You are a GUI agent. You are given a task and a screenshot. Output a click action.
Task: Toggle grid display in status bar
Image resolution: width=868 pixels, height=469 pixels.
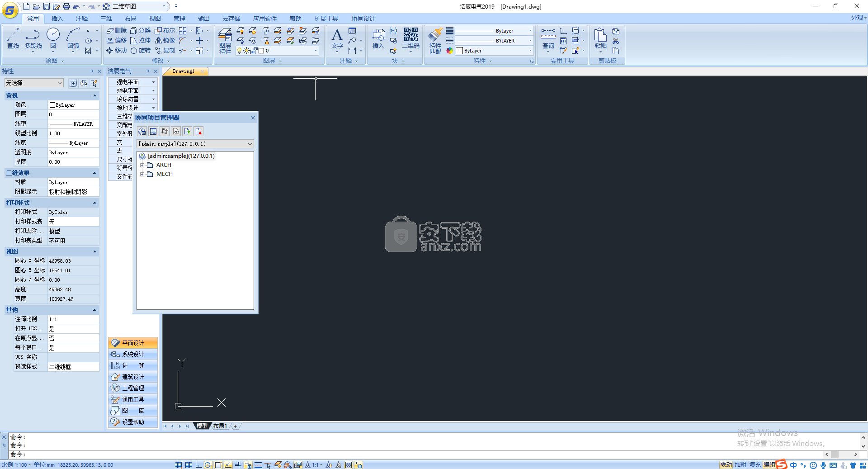189,465
